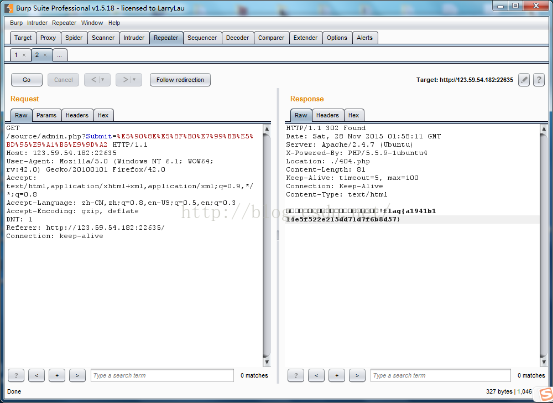Open the history forward dropdown button
Image resolution: width=553 pixels, height=403 pixels.
point(128,80)
